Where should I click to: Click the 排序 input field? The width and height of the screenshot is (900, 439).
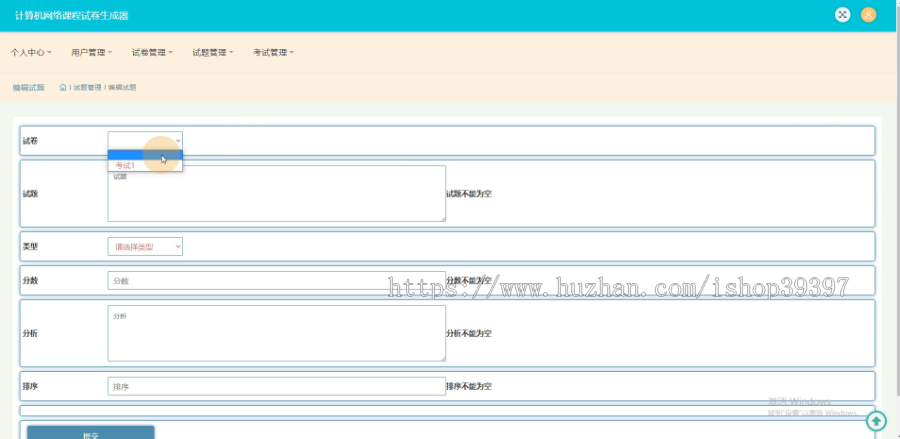click(x=277, y=386)
